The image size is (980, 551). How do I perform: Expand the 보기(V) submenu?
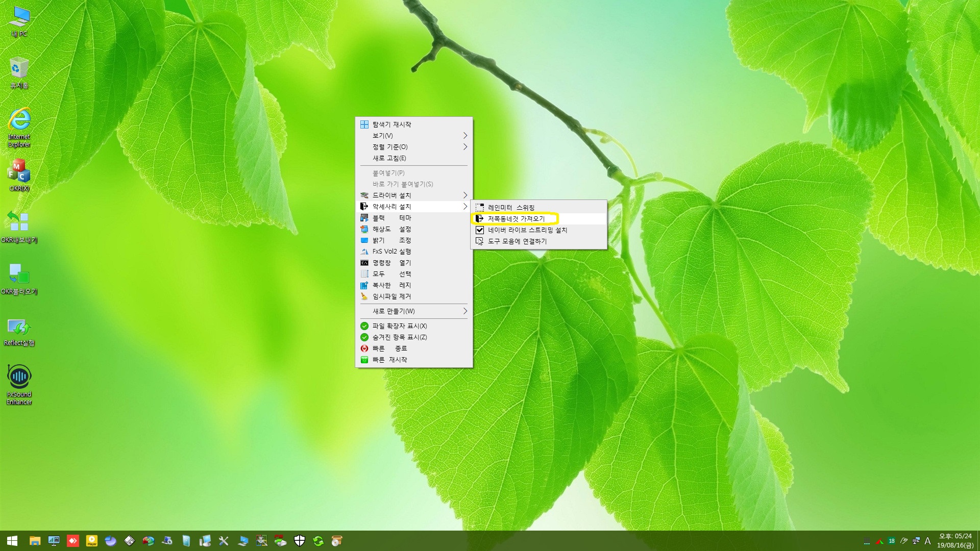[x=414, y=136]
